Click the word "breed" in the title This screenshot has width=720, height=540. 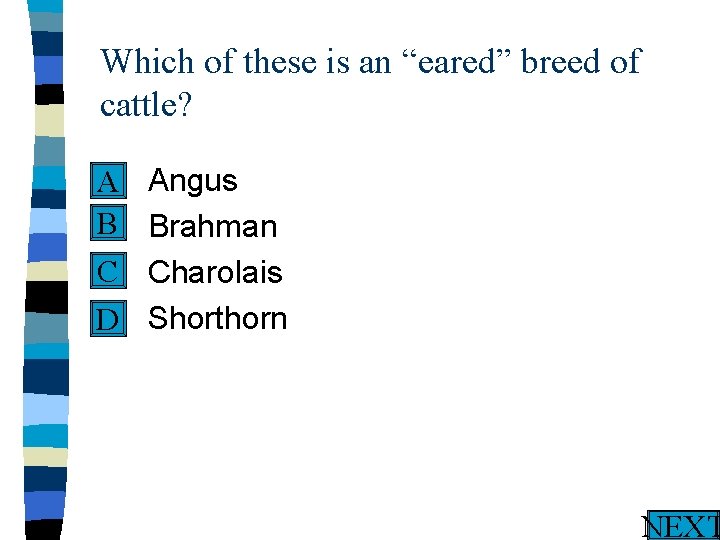click(x=561, y=61)
